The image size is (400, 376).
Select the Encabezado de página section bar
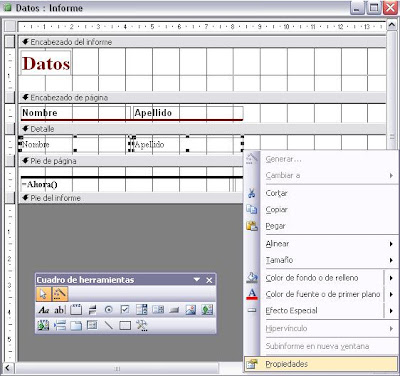point(202,98)
